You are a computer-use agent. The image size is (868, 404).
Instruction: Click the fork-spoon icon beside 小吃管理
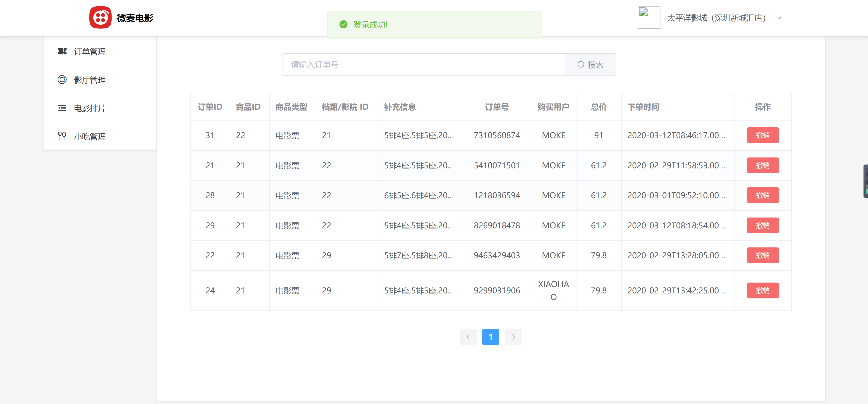[x=62, y=136]
